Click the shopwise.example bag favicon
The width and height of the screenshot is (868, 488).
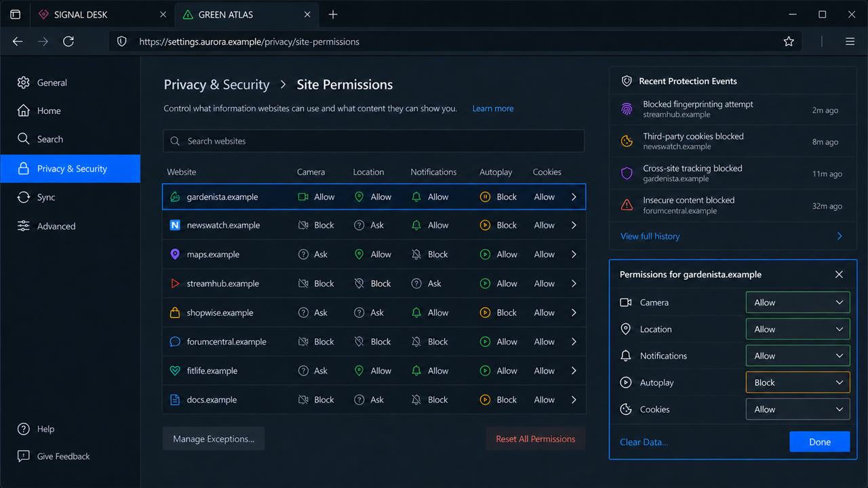[x=175, y=312]
